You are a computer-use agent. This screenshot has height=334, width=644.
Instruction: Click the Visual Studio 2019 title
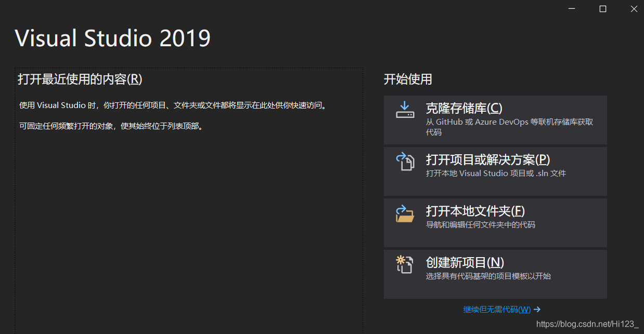[113, 38]
